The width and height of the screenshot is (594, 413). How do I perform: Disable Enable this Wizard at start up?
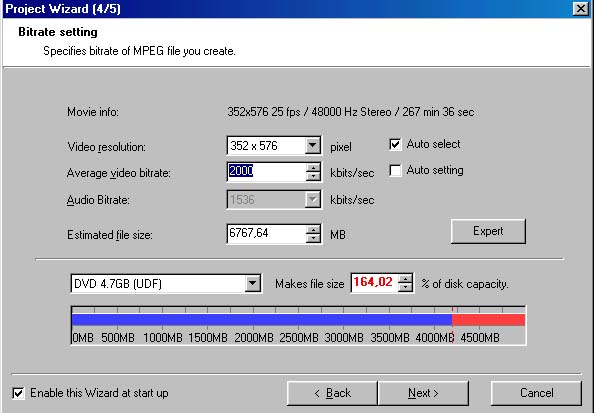[x=18, y=393]
